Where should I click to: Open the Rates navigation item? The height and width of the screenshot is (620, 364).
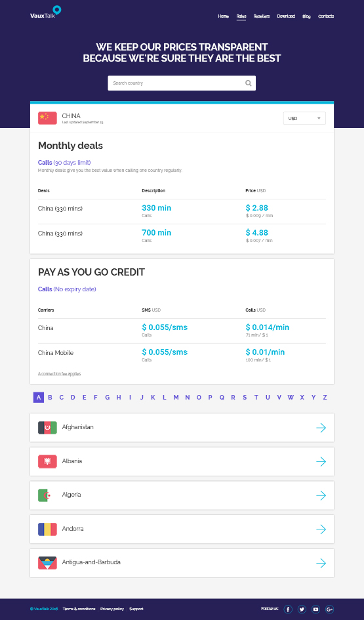(x=241, y=16)
